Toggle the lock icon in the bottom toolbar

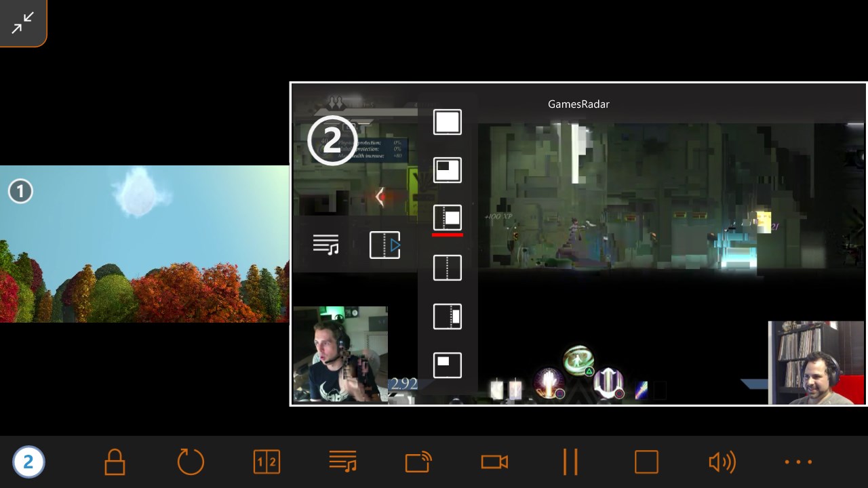coord(115,462)
